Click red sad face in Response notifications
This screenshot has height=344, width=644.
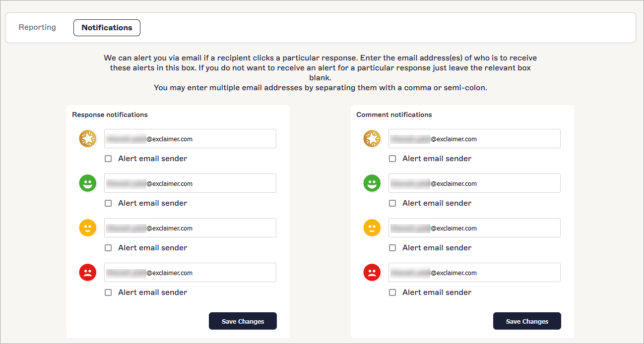(x=87, y=273)
